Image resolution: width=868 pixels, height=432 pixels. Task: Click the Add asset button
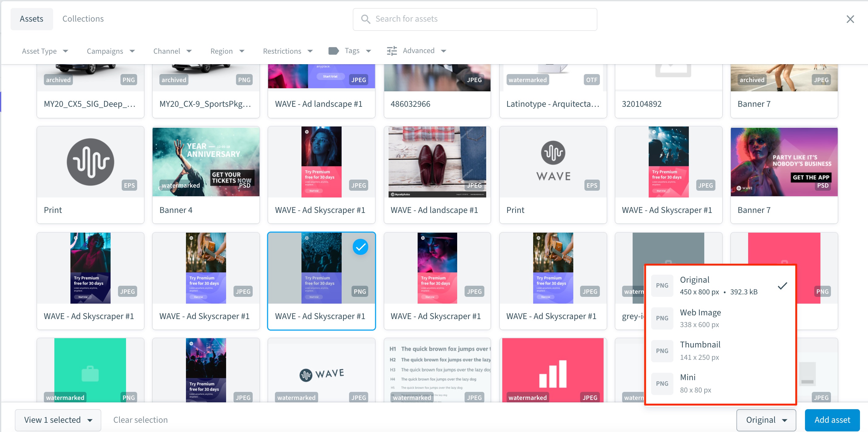[x=832, y=420]
